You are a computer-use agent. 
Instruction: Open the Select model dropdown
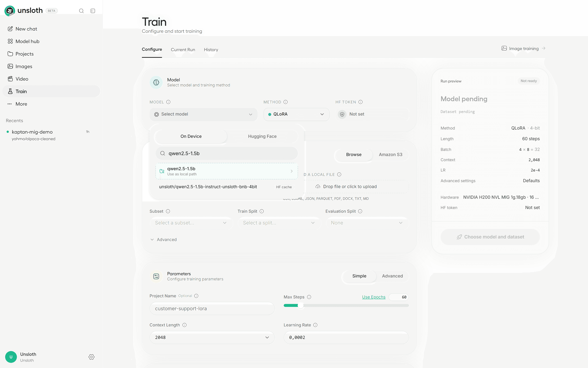[203, 114]
